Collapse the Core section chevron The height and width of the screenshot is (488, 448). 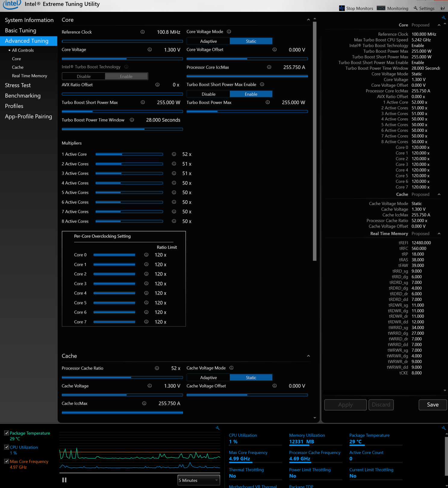(308, 20)
